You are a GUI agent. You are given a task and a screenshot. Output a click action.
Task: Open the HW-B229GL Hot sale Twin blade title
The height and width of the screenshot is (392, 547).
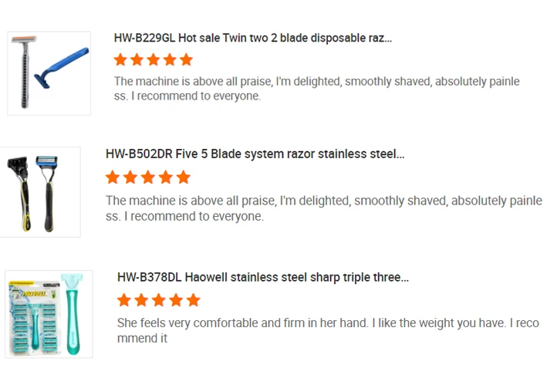[252, 38]
